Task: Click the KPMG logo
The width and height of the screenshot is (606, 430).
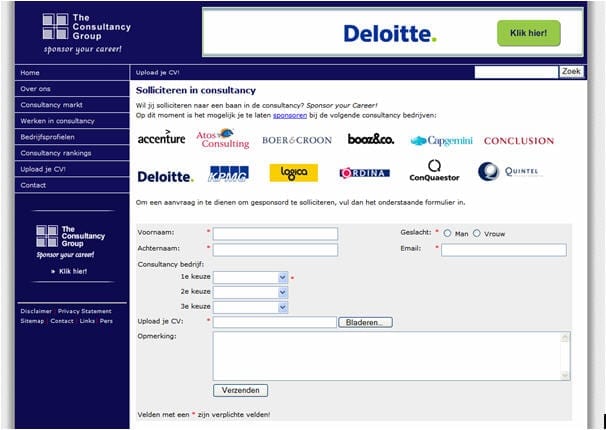Action: point(229,174)
